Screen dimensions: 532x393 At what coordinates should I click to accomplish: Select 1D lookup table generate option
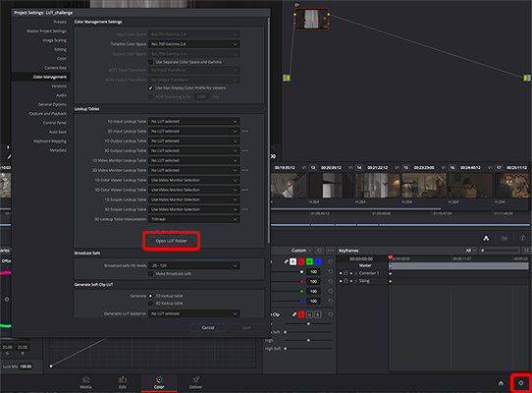pos(150,296)
